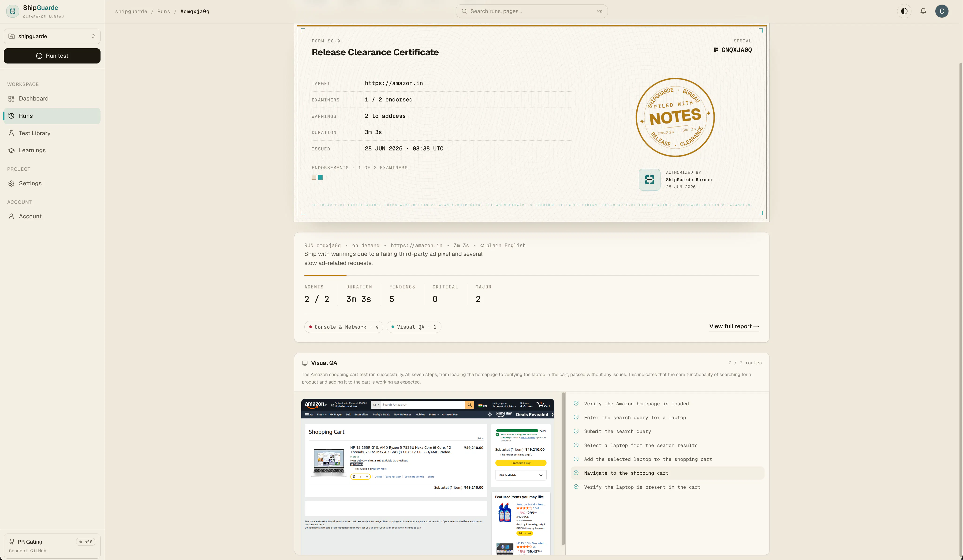The image size is (963, 560).
Task: Click the project folder icon in workspace selector
Action: click(x=11, y=36)
